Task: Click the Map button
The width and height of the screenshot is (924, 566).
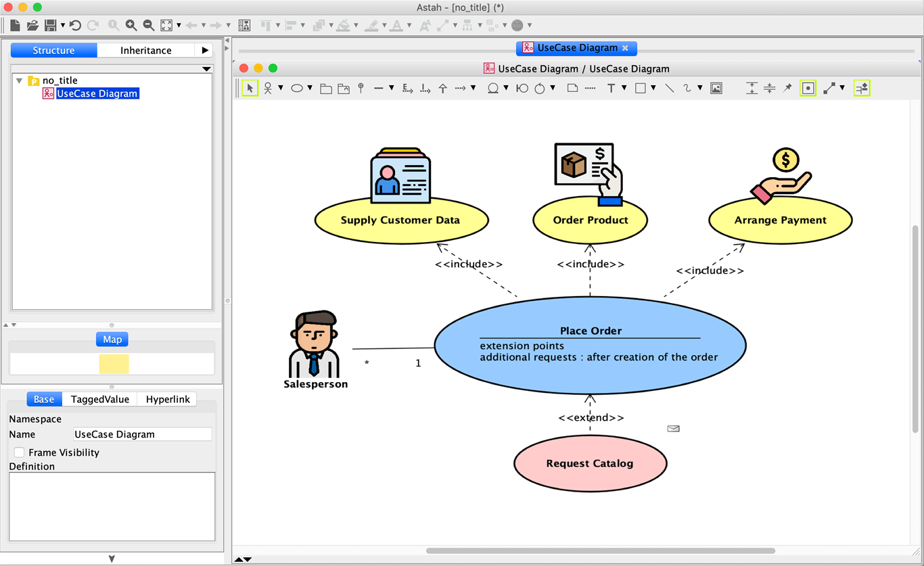Action: click(x=112, y=339)
